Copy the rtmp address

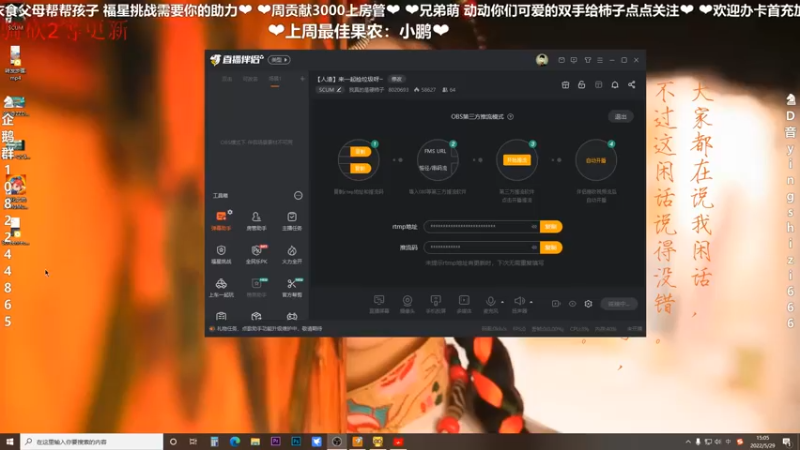[x=551, y=227]
